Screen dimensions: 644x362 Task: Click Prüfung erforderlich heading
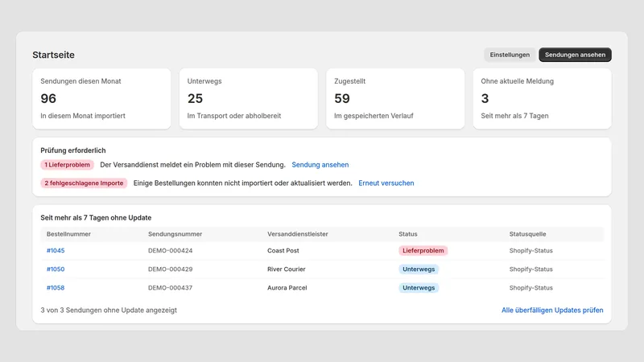click(x=73, y=150)
